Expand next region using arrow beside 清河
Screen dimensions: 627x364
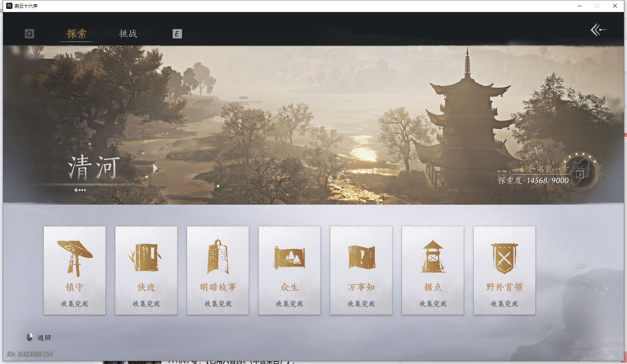click(155, 168)
